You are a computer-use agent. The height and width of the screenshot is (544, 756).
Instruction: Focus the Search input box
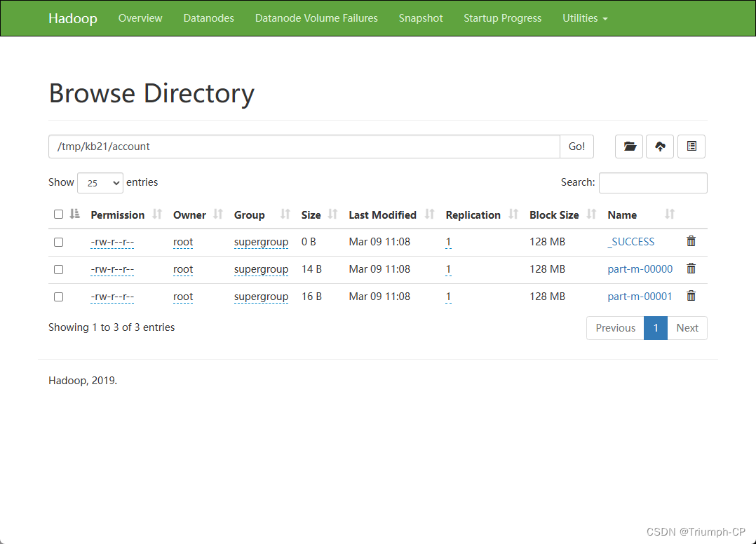point(653,183)
